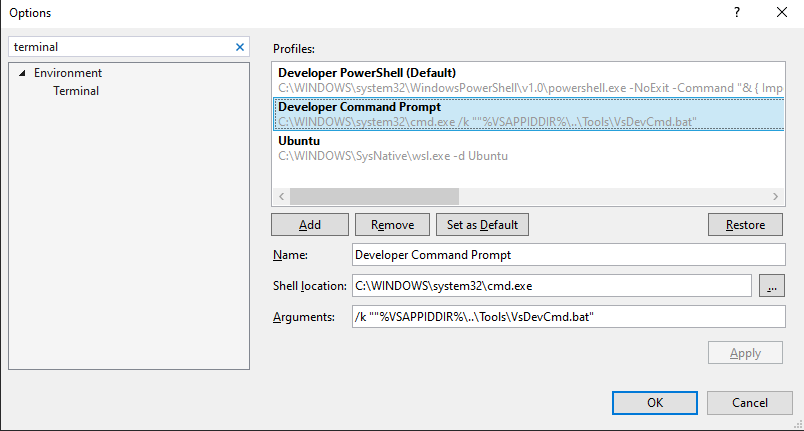Add a new terminal profile

tap(310, 225)
